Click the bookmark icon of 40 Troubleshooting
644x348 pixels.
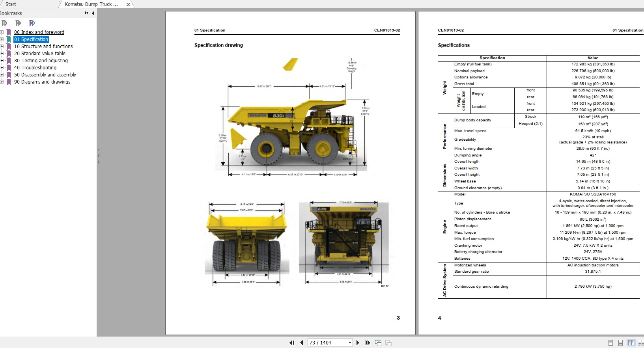click(x=9, y=68)
